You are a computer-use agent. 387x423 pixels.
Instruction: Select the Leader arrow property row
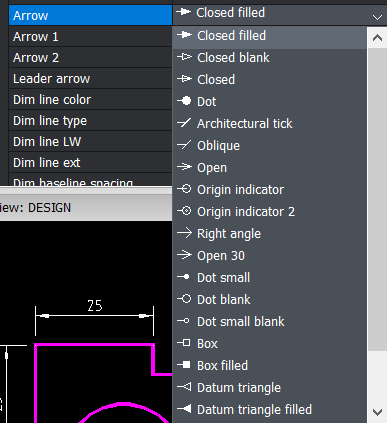[90, 78]
